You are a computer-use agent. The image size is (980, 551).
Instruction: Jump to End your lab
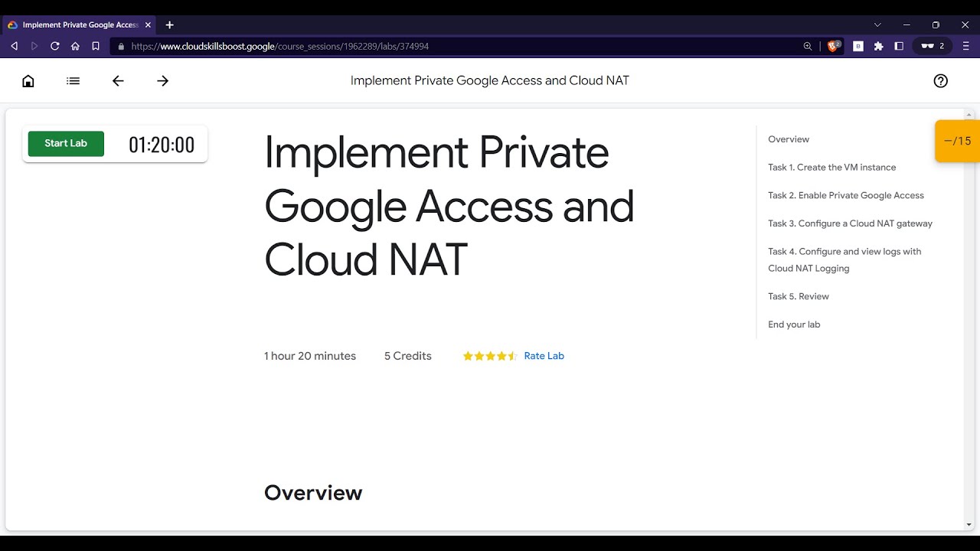click(x=794, y=324)
